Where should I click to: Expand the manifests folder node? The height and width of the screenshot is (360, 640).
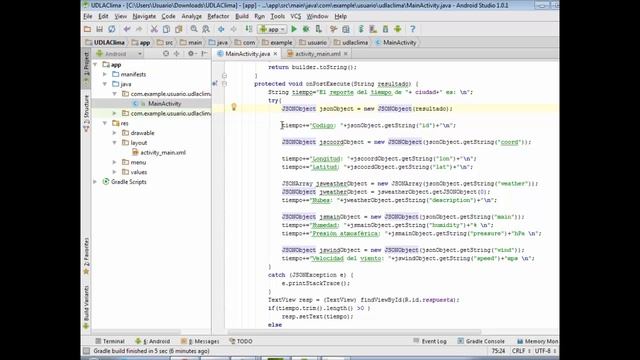pos(105,74)
